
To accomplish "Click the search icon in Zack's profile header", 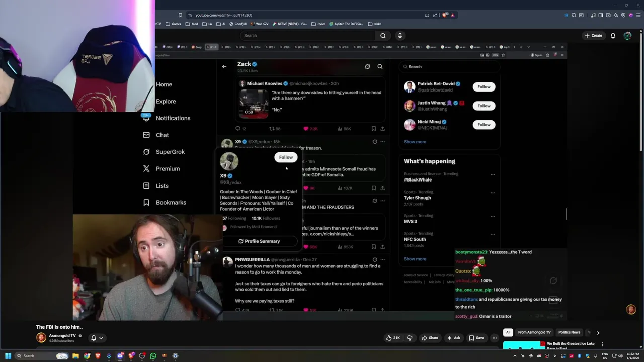I will coord(380,66).
